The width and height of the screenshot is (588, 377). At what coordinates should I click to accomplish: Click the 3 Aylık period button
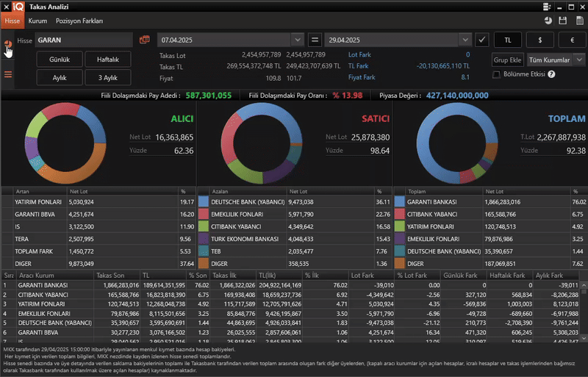coord(108,78)
